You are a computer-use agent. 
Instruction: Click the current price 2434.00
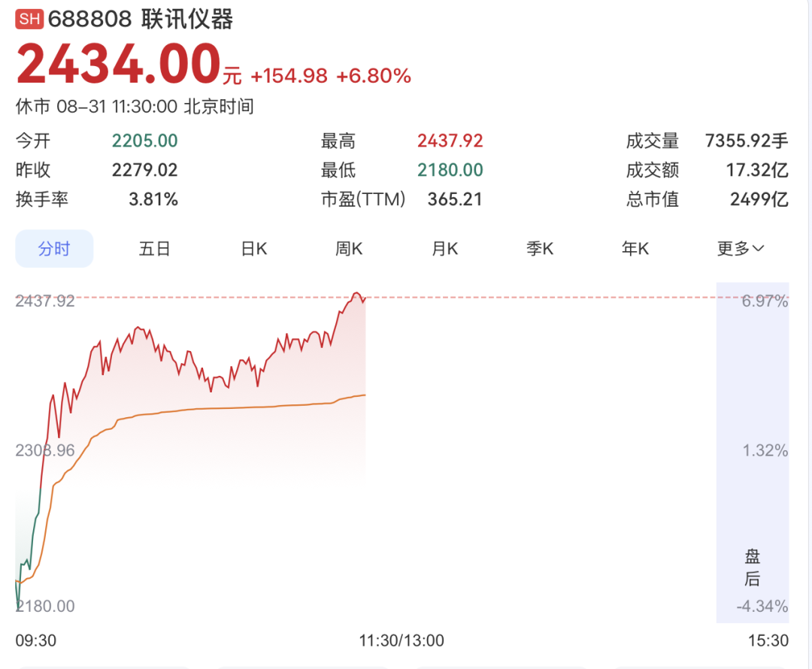click(119, 63)
